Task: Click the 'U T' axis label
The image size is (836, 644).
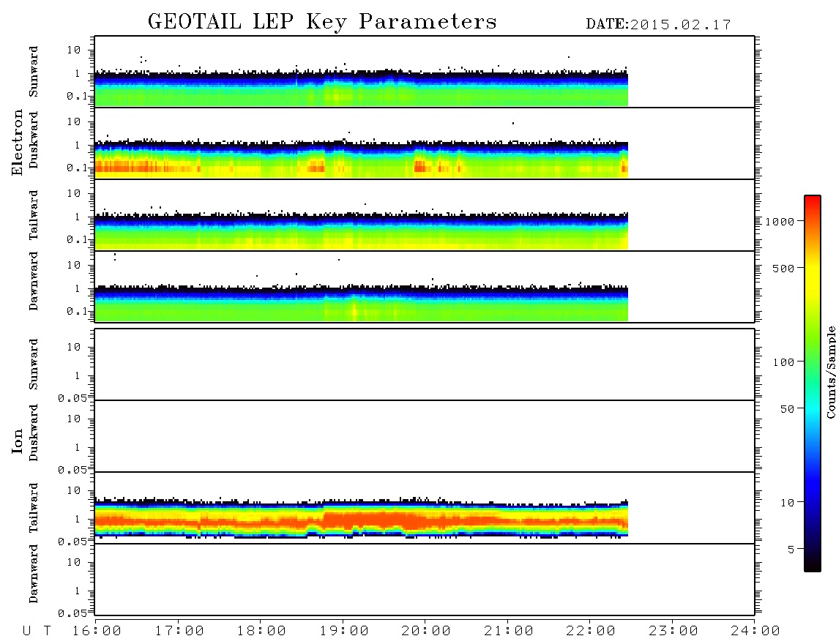Action: (x=37, y=632)
